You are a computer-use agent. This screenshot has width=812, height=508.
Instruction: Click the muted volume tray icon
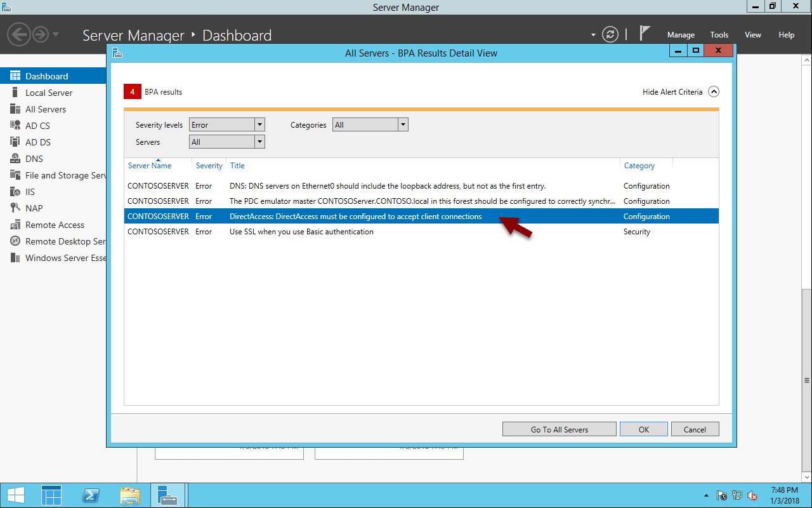(752, 495)
